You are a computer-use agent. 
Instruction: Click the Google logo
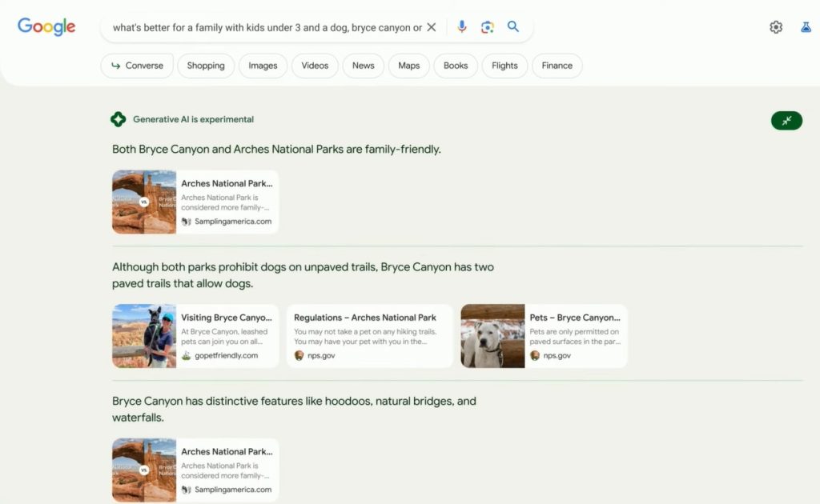46,26
